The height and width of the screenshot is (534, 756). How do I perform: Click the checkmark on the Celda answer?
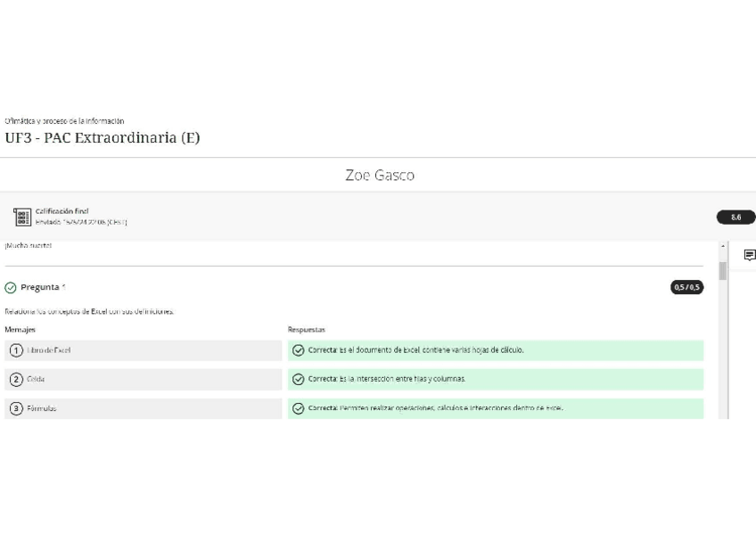299,379
